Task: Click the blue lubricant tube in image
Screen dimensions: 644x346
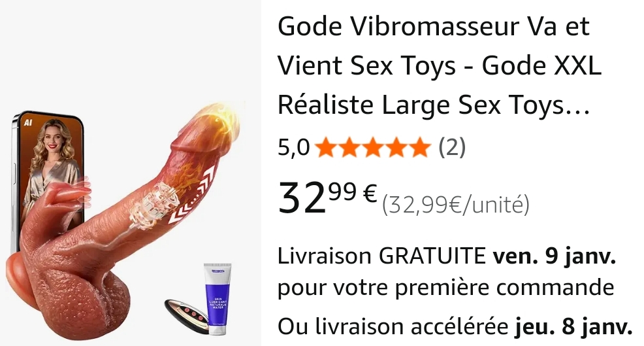Action: [217, 299]
